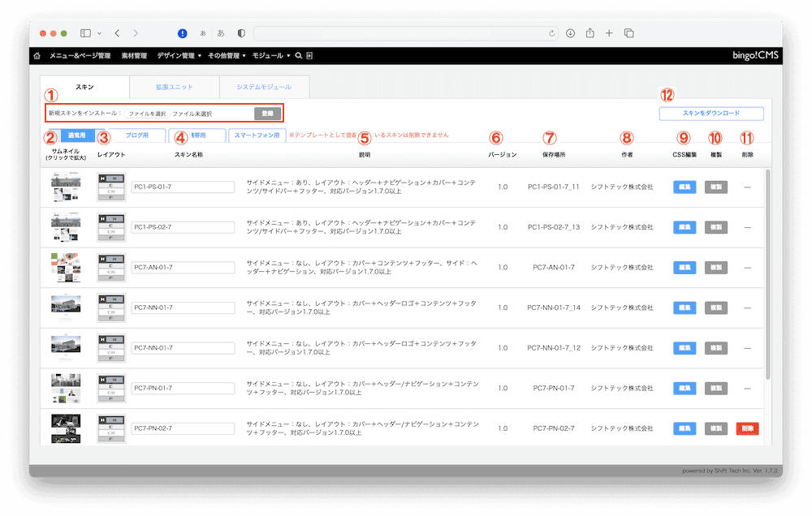Enlarge the thumbnail of skin PC7-PN-01-7
The width and height of the screenshot is (812, 516).
66,388
